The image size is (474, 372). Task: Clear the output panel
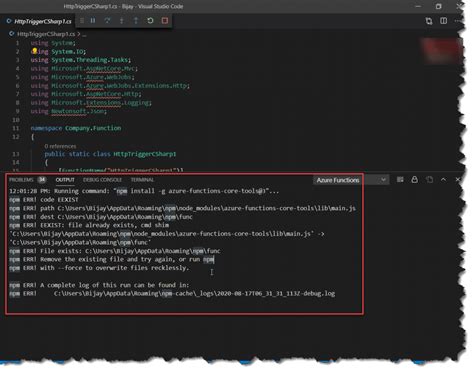coord(400,180)
